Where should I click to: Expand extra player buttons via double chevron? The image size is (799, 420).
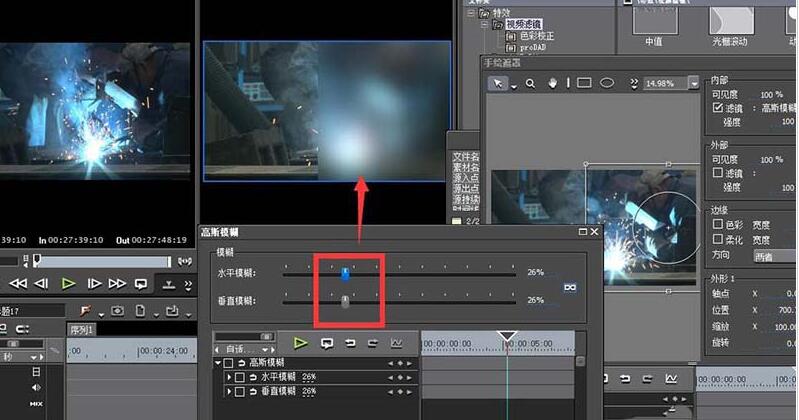coord(188,285)
